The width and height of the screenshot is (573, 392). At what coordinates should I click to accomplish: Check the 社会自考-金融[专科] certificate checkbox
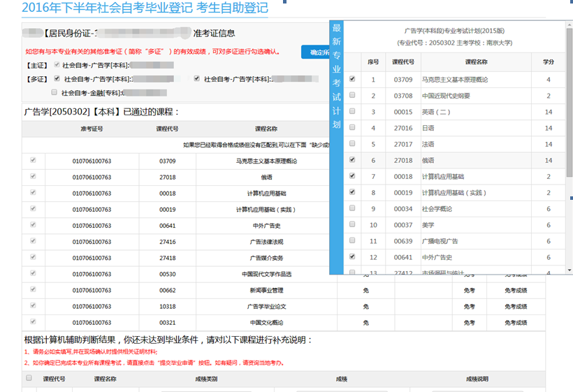click(54, 92)
